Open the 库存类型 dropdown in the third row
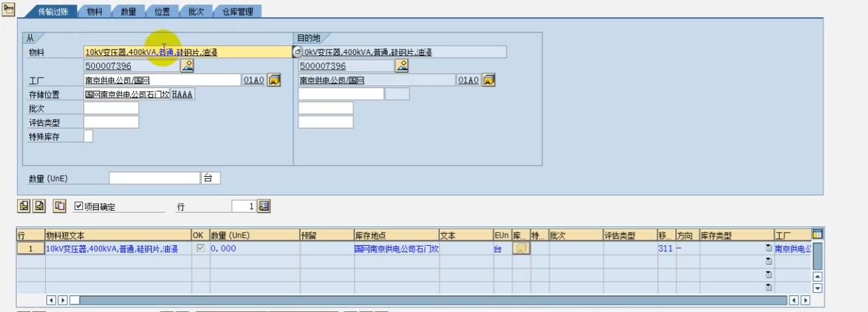 click(769, 274)
